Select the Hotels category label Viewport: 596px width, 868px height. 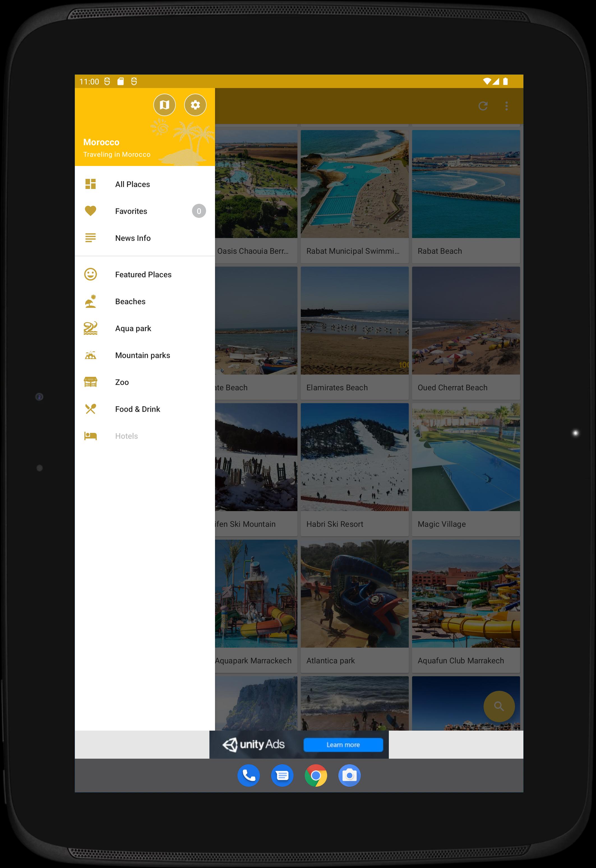tap(126, 436)
